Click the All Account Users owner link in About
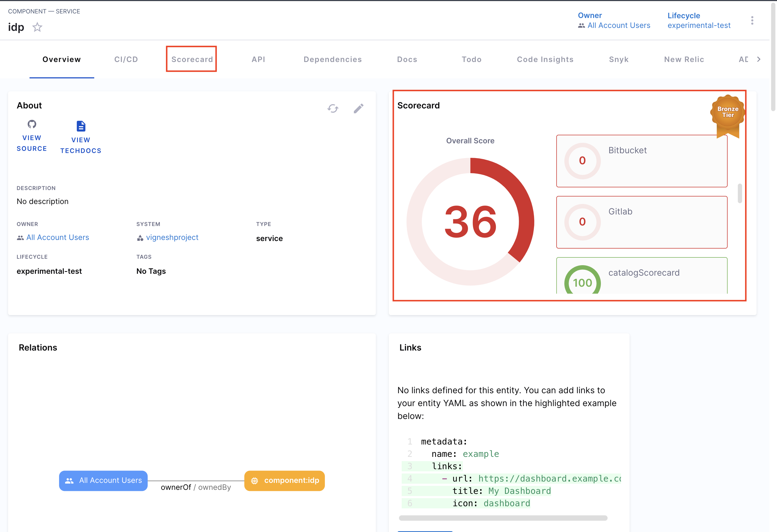The width and height of the screenshot is (777, 532). pyautogui.click(x=57, y=238)
